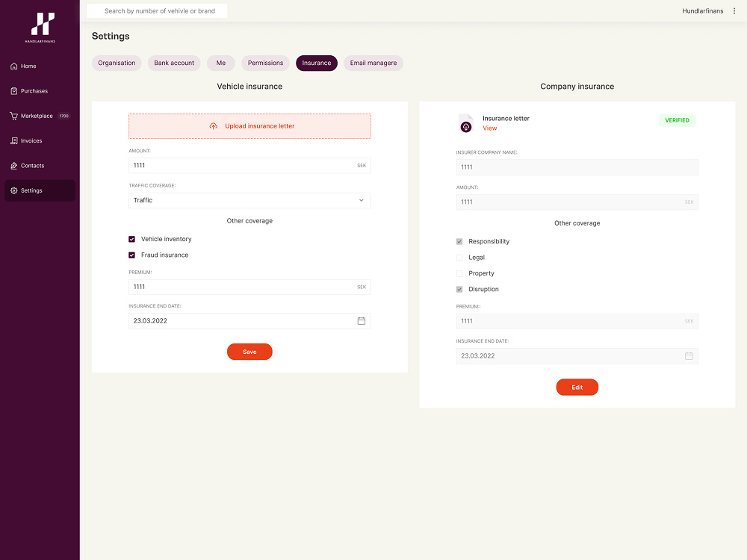This screenshot has height=560, width=747.
Task: Focus the vehicle search field
Action: 157,11
